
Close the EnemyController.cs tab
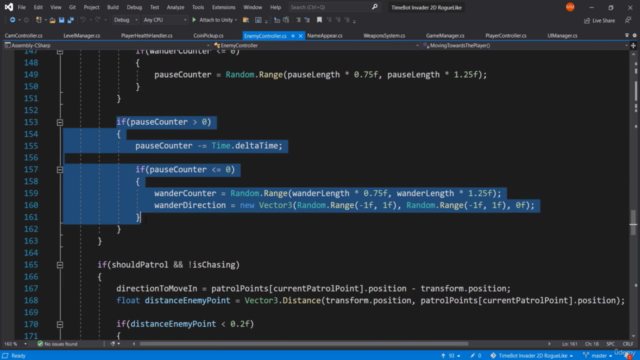pos(300,36)
